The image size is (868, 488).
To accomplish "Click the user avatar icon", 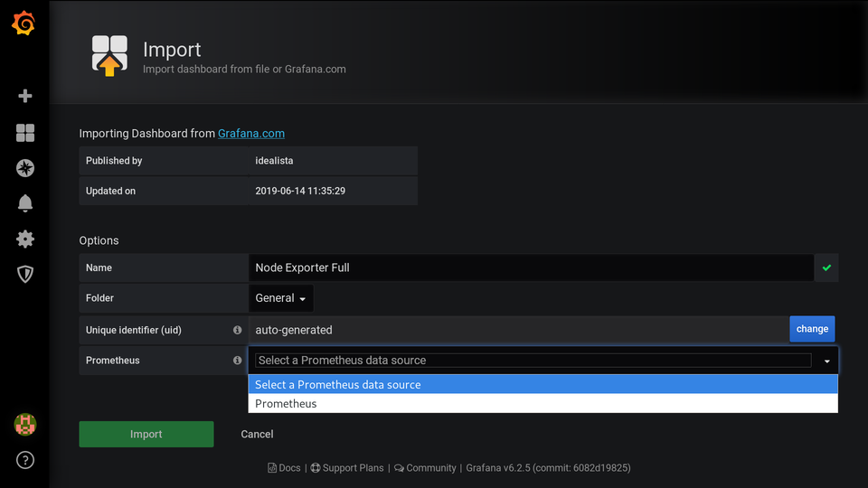I will (25, 424).
